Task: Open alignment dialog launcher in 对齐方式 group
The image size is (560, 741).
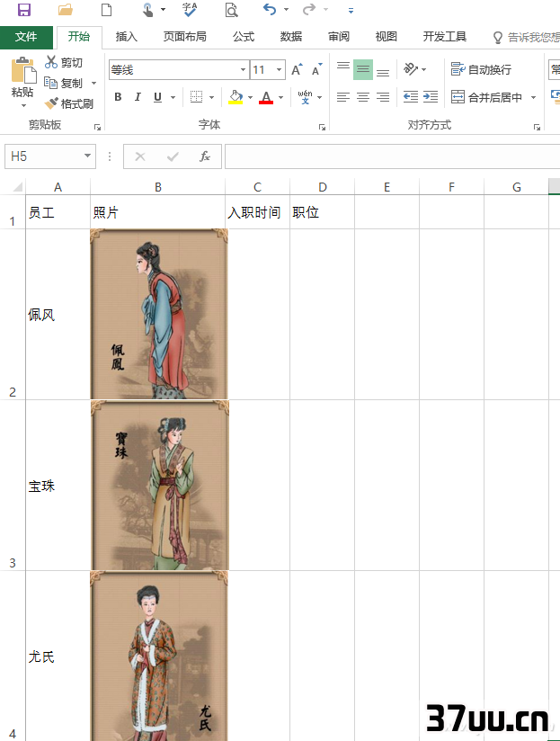Action: (537, 127)
